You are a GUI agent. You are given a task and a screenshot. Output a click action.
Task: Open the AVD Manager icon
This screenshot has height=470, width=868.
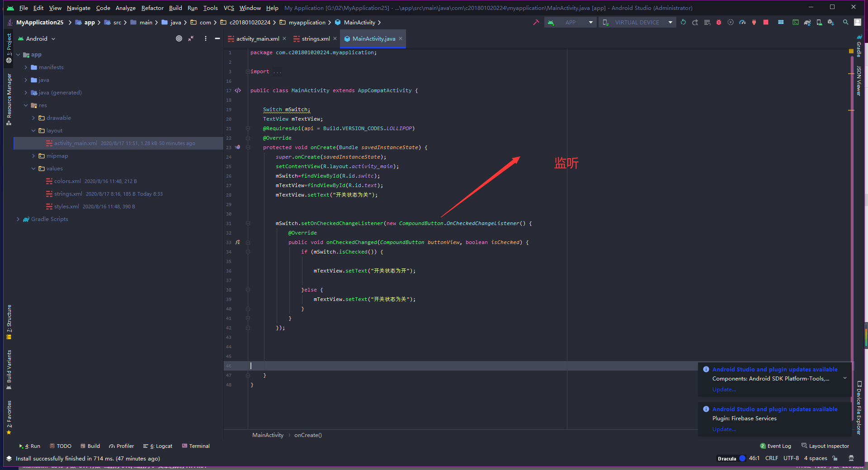(x=819, y=22)
